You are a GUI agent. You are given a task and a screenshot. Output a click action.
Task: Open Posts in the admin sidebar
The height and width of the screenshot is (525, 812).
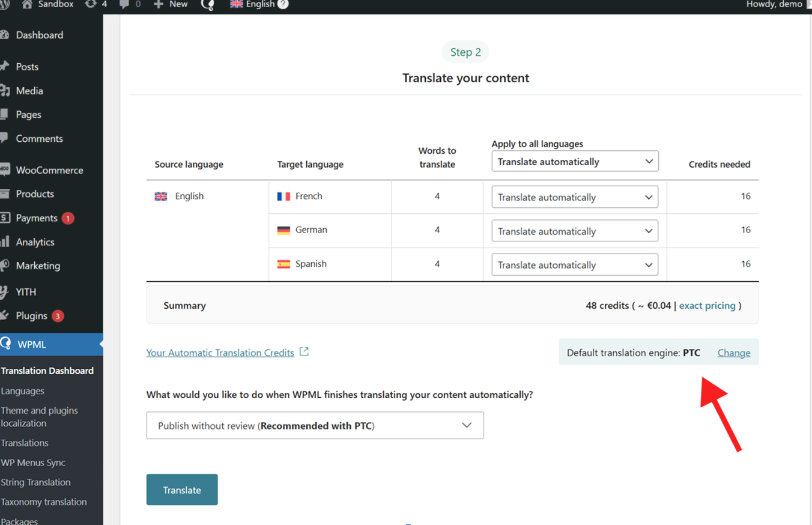point(27,67)
